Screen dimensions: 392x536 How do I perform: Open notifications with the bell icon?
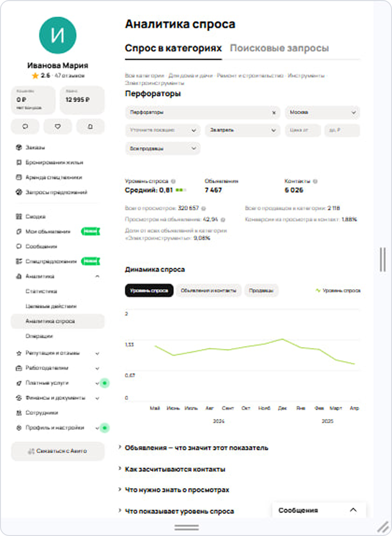pyautogui.click(x=90, y=126)
